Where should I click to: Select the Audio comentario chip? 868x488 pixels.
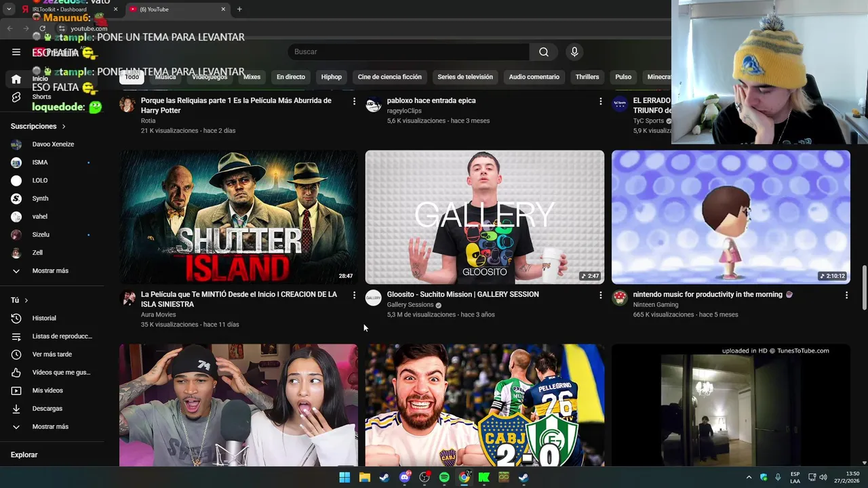534,77
